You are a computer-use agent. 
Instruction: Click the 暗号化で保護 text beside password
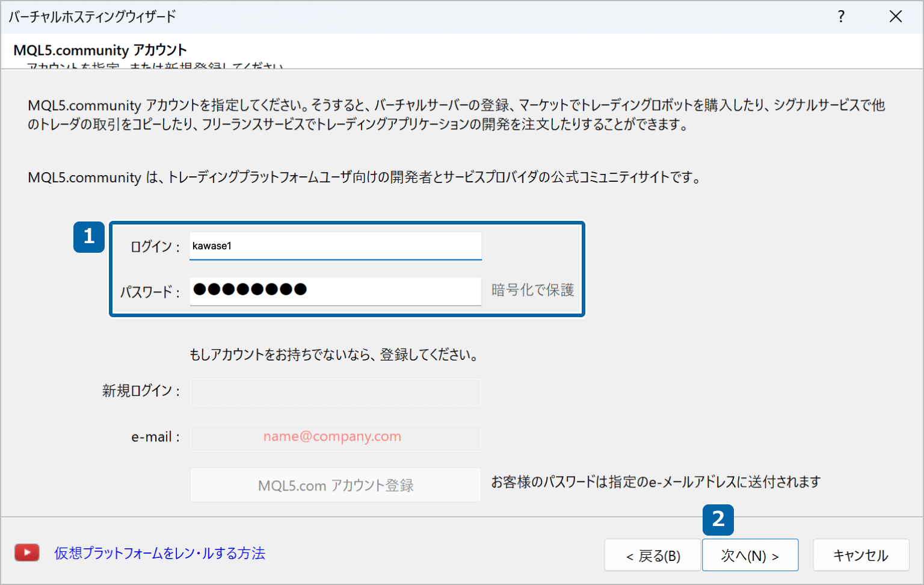(532, 290)
